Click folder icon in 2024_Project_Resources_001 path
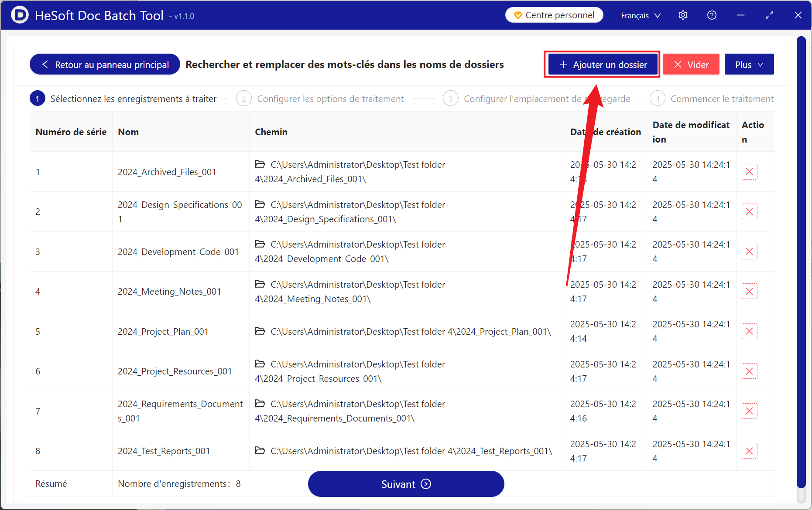Viewport: 812px width, 510px height. pyautogui.click(x=260, y=364)
